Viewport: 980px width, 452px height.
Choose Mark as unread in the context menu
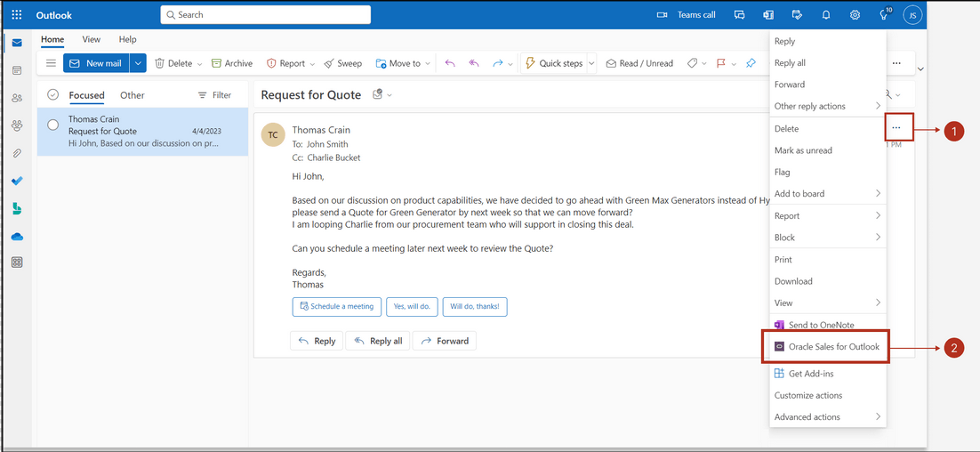(828, 150)
